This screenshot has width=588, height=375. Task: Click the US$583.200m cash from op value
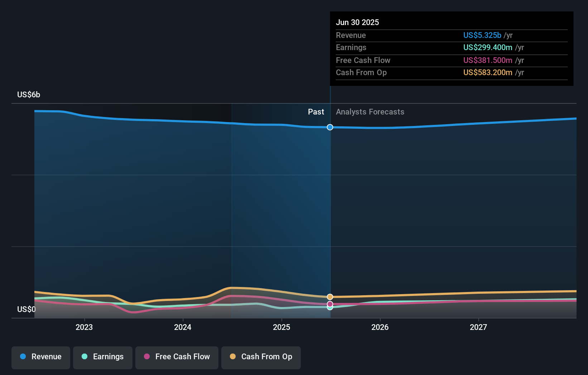pos(488,72)
